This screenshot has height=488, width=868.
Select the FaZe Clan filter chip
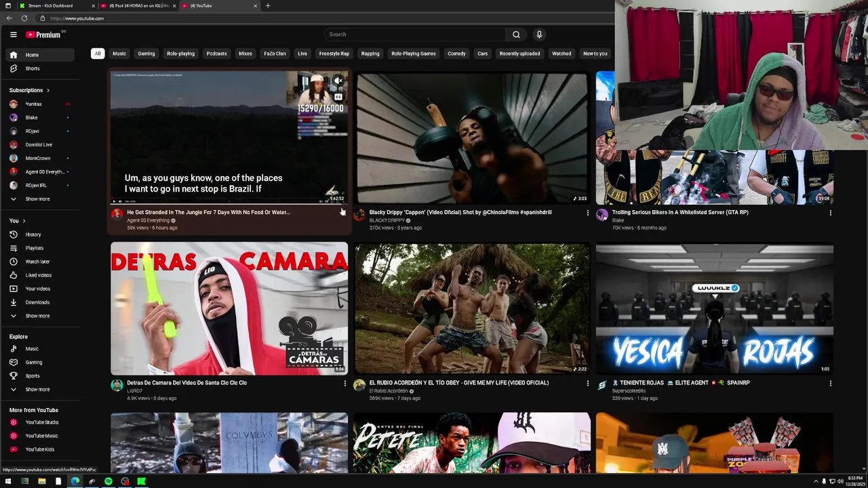click(x=275, y=54)
